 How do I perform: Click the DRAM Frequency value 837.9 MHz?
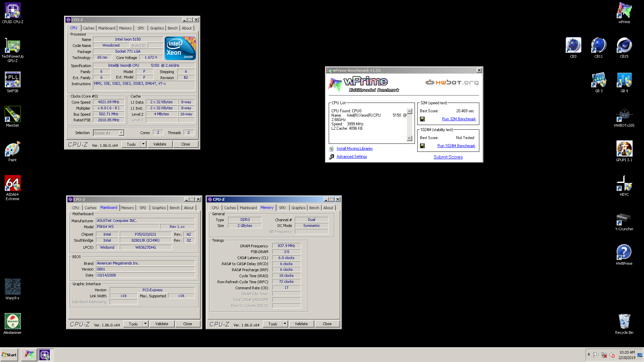286,246
